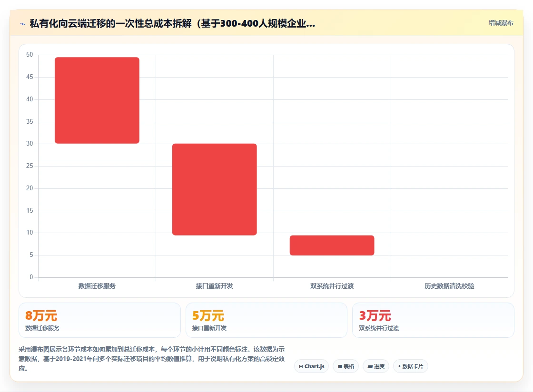The image size is (533, 392).
Task: Click the description paragraph starting 采用瀑布图展示
Action: (152, 359)
